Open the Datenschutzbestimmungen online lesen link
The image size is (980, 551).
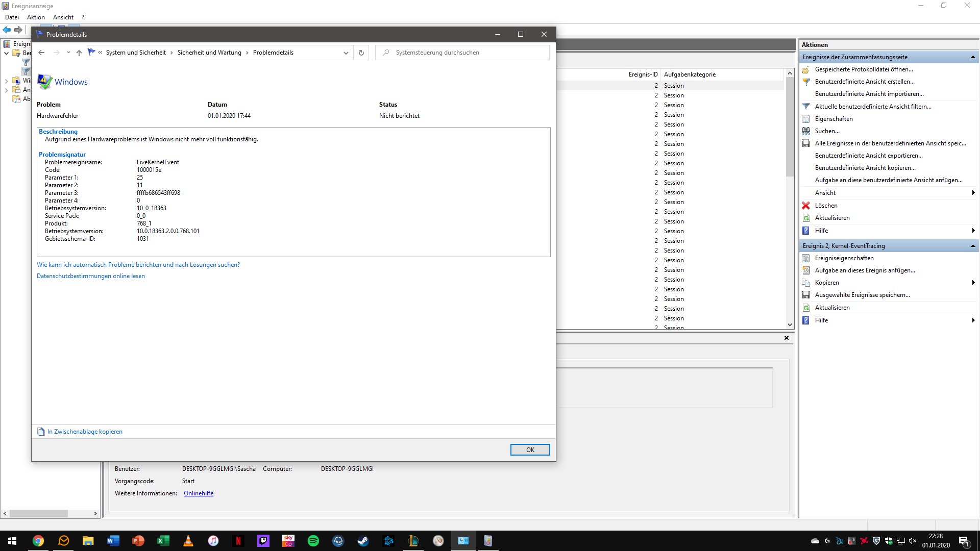click(91, 276)
